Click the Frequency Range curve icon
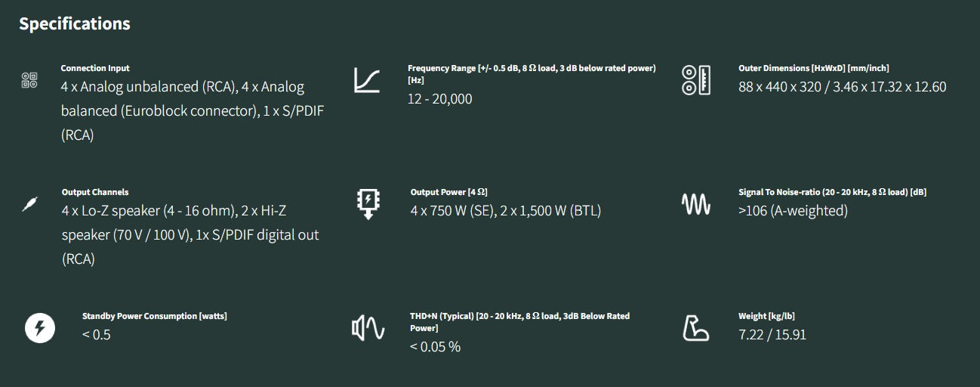The width and height of the screenshot is (980, 387). click(x=367, y=80)
